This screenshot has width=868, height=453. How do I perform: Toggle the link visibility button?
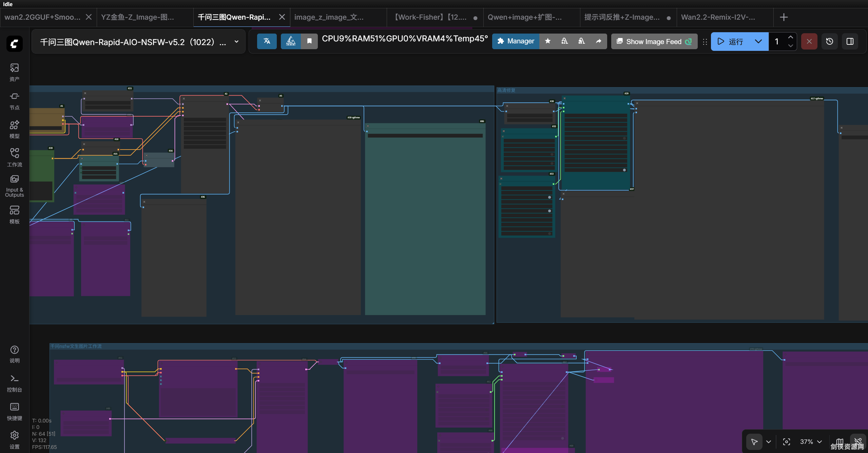[x=858, y=441]
